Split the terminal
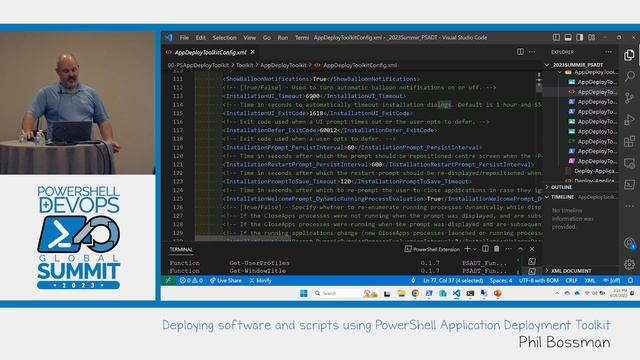The image size is (640, 360). [x=485, y=249]
